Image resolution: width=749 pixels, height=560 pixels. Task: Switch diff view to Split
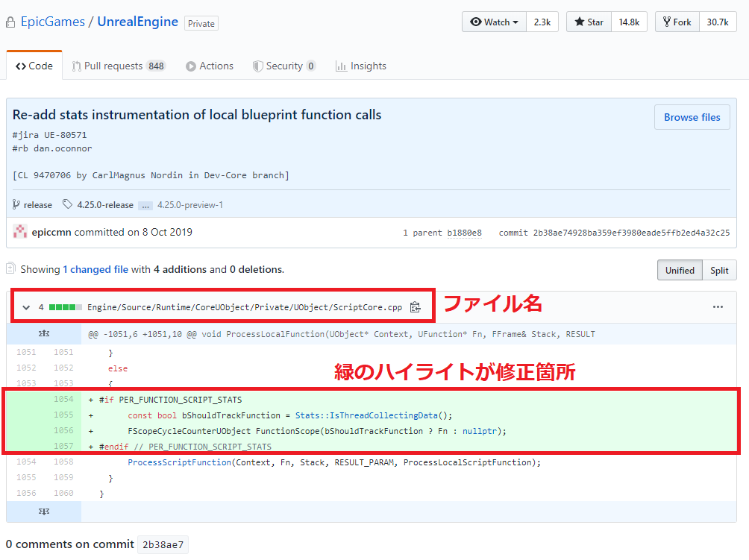[719, 270]
